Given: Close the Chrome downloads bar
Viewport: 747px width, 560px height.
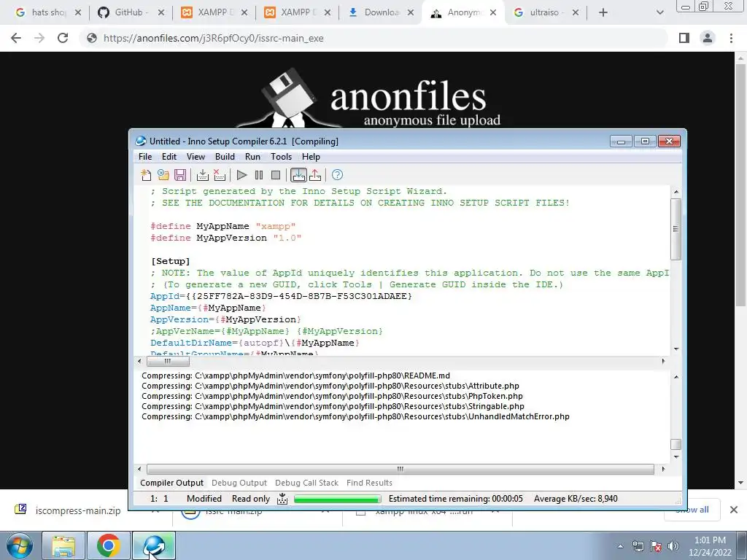Looking at the screenshot, I should pos(734,510).
